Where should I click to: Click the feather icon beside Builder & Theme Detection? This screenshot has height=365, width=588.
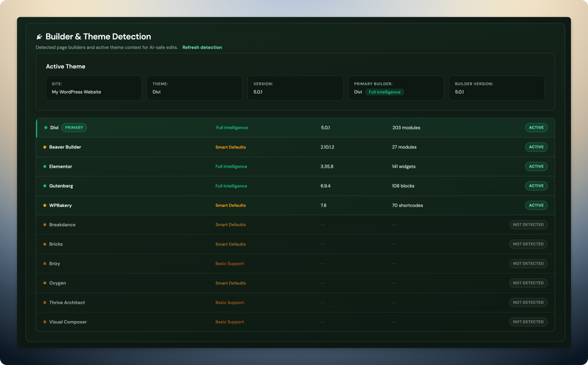coord(39,36)
